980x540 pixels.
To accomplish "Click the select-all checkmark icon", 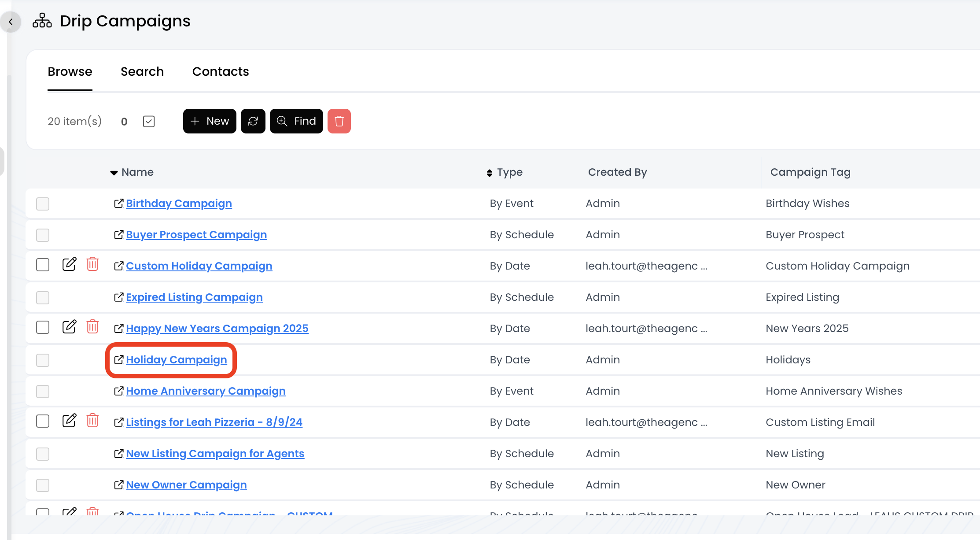I will (x=149, y=121).
